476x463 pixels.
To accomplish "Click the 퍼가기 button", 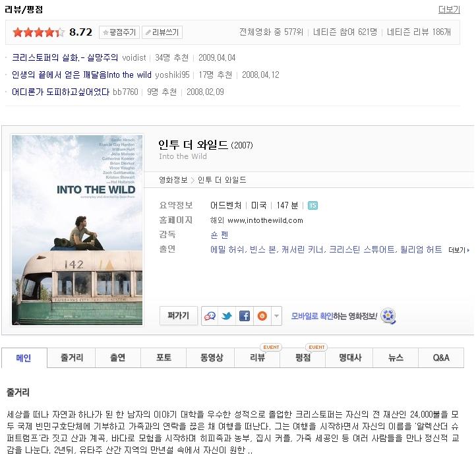I will (179, 316).
